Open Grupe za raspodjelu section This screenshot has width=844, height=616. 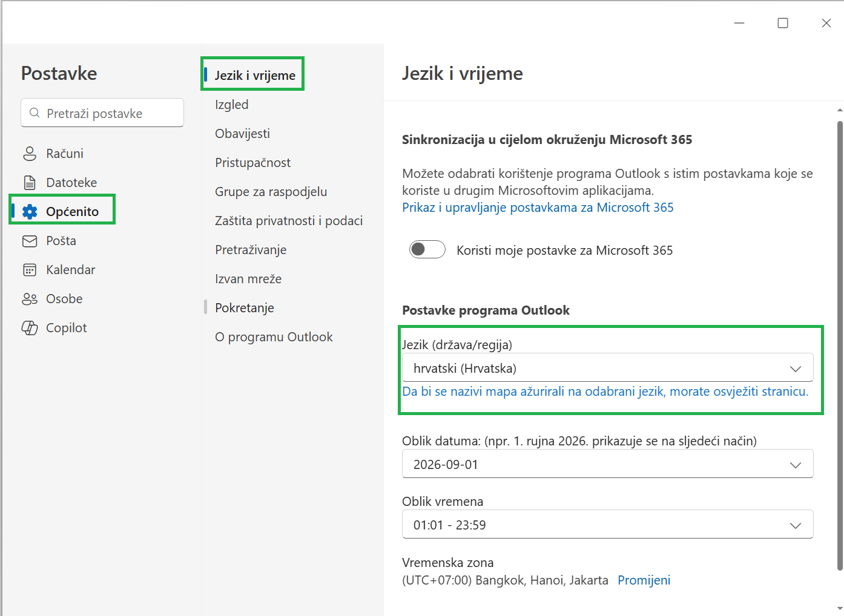(x=271, y=192)
